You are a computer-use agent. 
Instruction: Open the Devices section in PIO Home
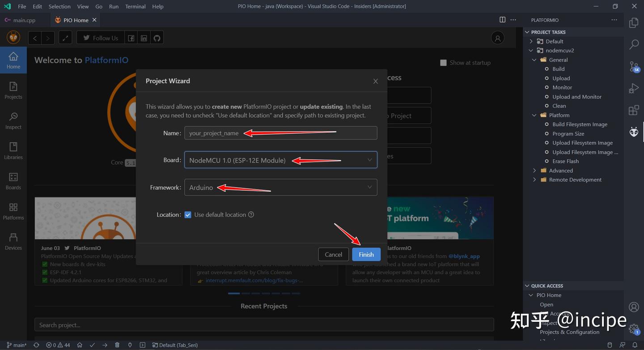pyautogui.click(x=13, y=241)
